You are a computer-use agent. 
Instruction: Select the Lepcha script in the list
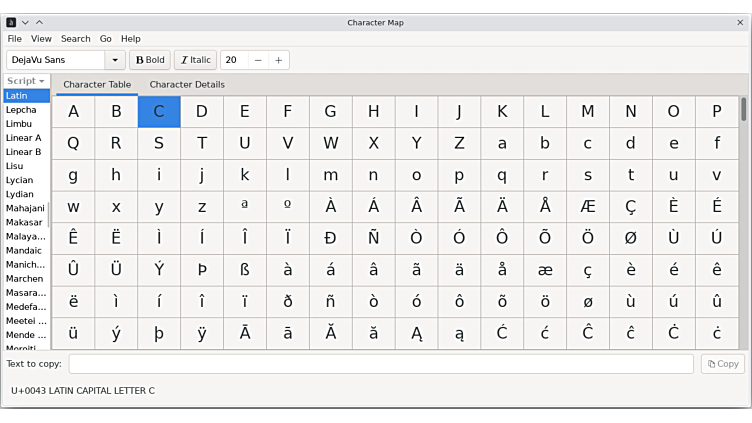[x=21, y=110]
